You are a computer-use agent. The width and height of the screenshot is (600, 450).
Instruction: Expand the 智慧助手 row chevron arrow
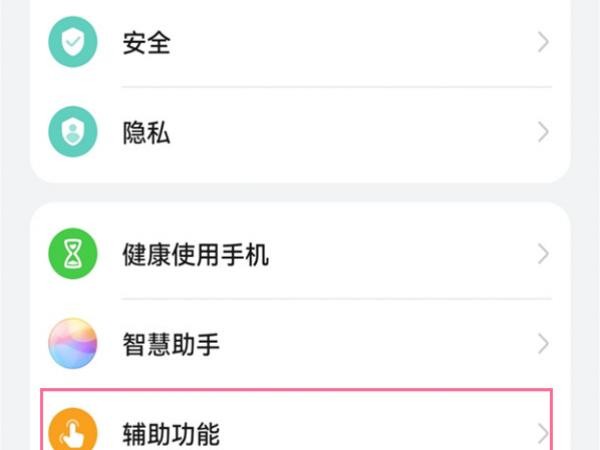click(543, 344)
